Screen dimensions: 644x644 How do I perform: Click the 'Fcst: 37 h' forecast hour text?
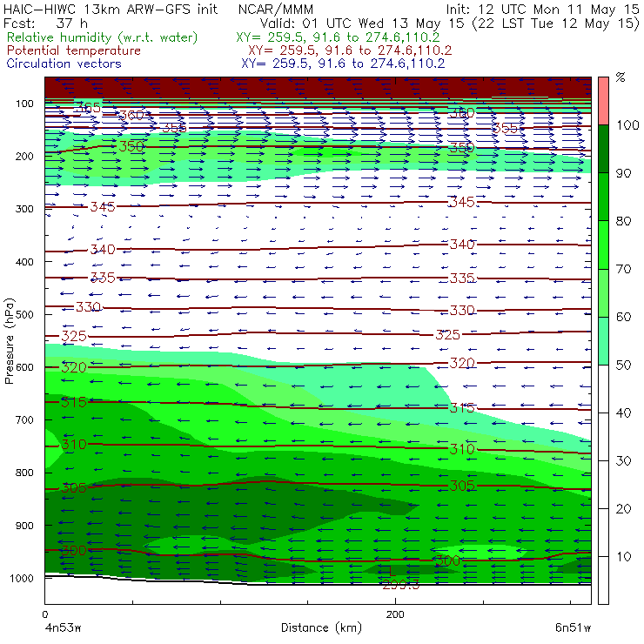(x=45, y=23)
